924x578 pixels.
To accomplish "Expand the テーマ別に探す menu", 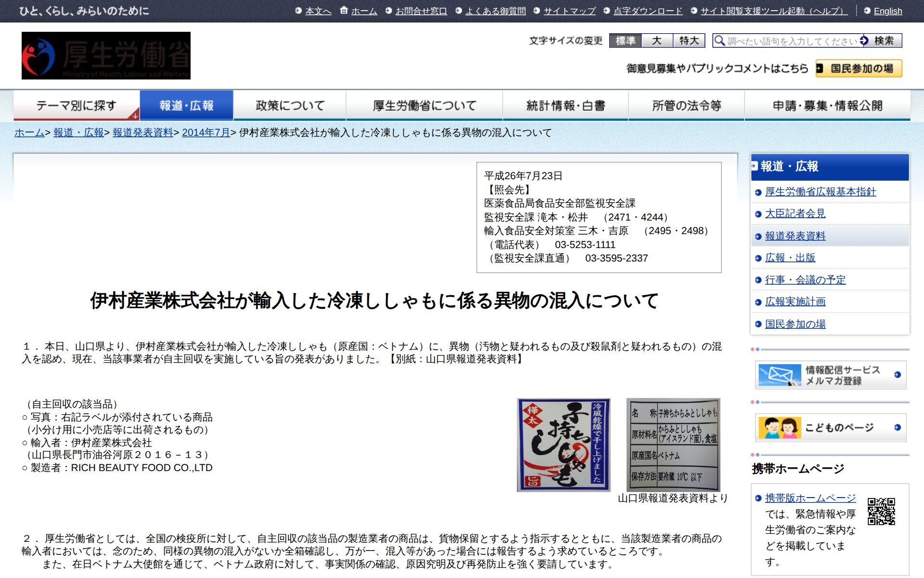I will (77, 105).
